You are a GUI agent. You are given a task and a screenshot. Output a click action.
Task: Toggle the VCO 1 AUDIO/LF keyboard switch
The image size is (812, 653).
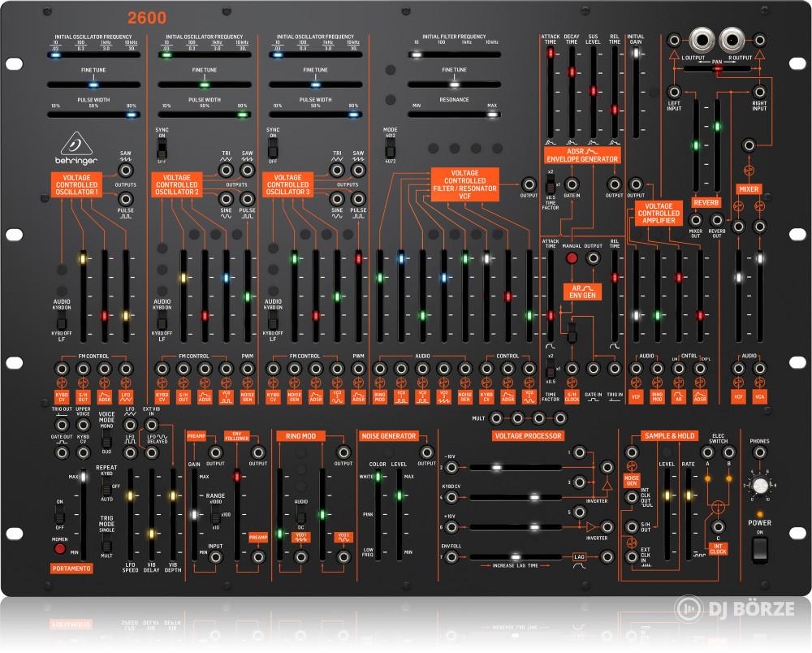tap(62, 321)
